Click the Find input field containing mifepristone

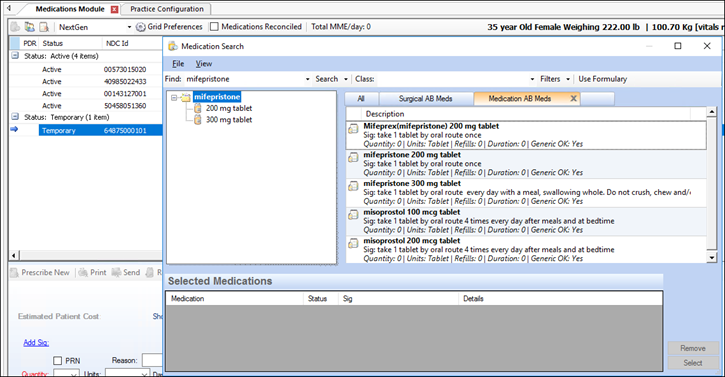(x=244, y=79)
